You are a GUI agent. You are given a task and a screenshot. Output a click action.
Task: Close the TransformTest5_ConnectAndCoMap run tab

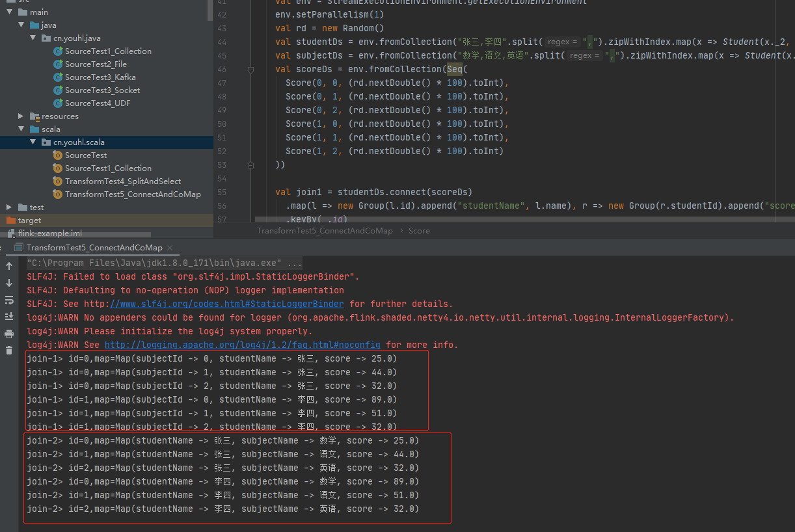[170, 247]
